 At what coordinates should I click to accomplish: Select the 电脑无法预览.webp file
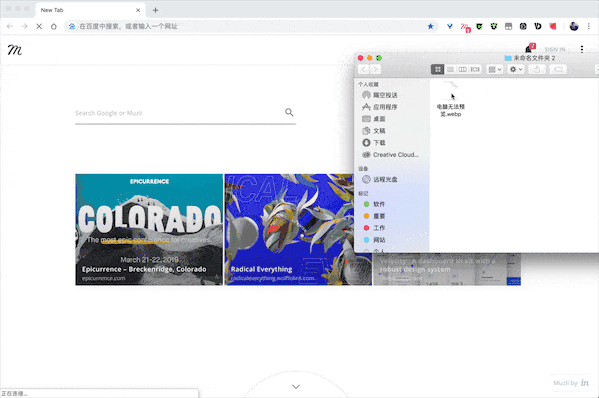(x=451, y=99)
